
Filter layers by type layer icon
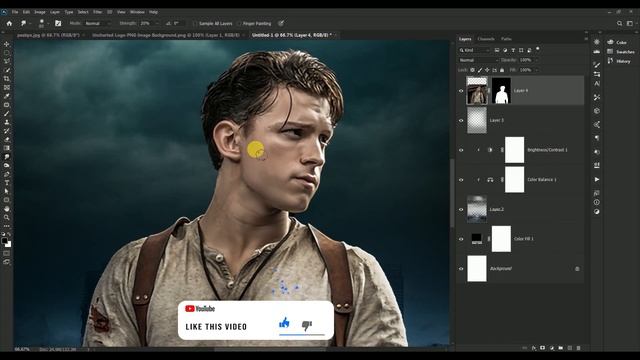pyautogui.click(x=513, y=50)
